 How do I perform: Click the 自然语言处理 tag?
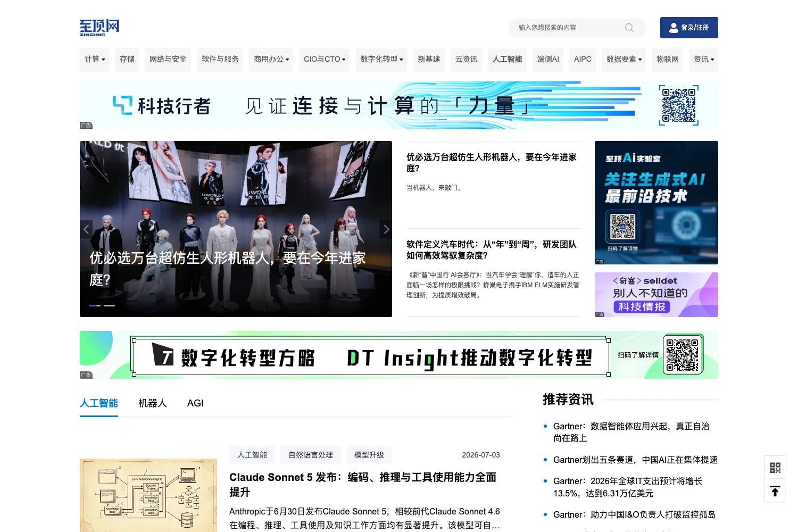click(311, 455)
